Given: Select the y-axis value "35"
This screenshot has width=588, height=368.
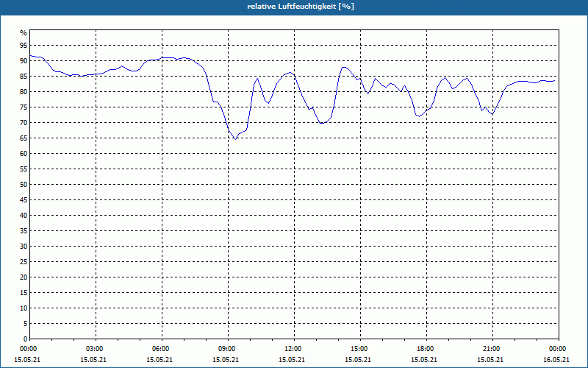Looking at the screenshot, I should [24, 231].
